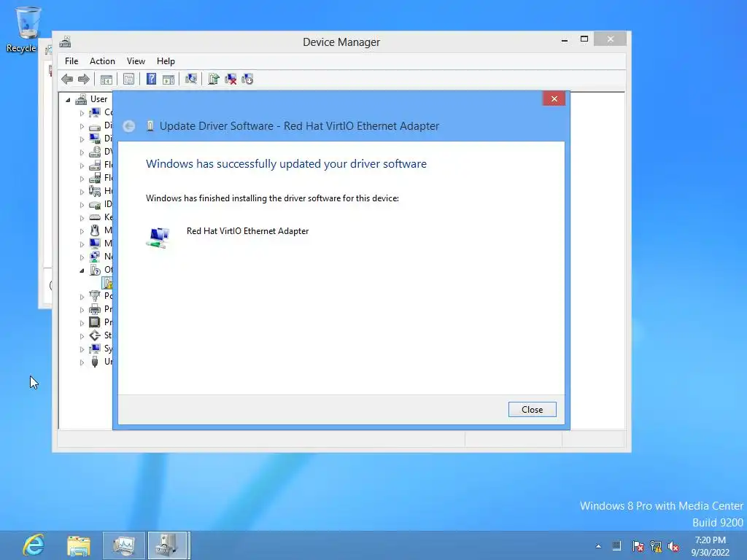Select the IDE controllers category icon
The height and width of the screenshot is (560, 747).
tap(95, 204)
